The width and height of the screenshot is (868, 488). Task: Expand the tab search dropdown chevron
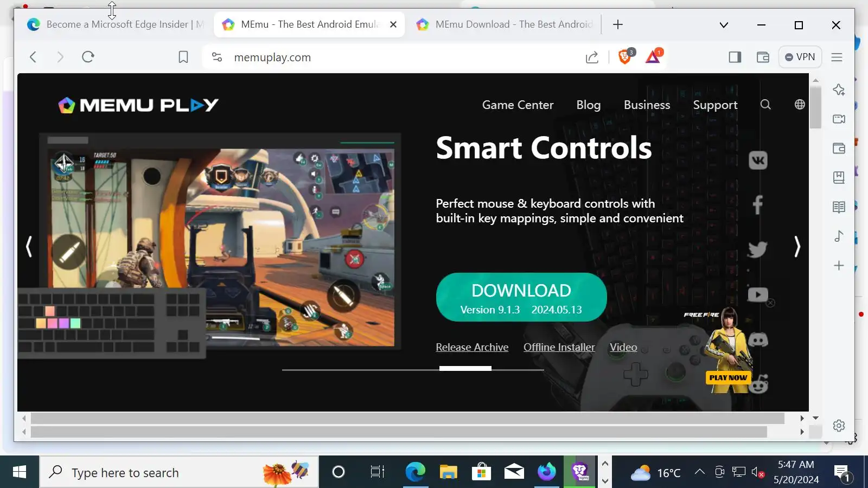click(724, 25)
